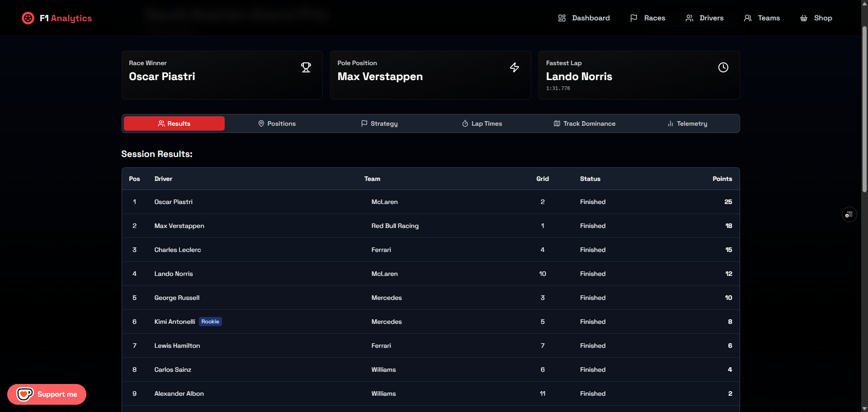
Task: Open the Teams page link
Action: click(762, 18)
